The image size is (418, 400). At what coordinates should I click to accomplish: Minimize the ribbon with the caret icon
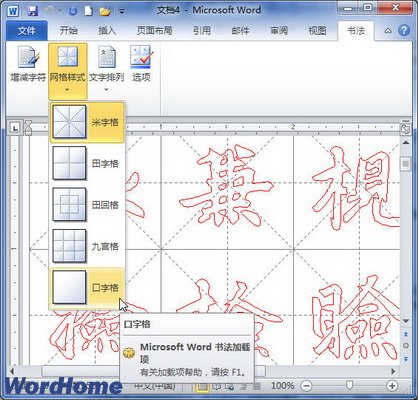(388, 31)
